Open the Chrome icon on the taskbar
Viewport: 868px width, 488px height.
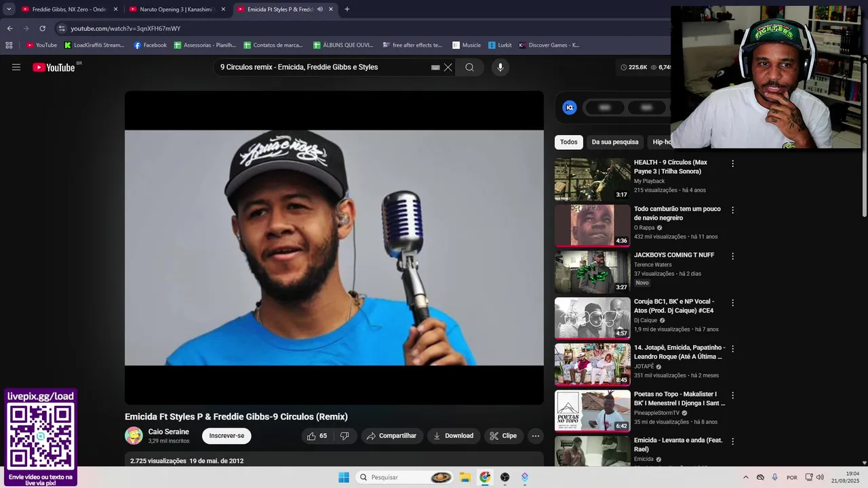485,477
